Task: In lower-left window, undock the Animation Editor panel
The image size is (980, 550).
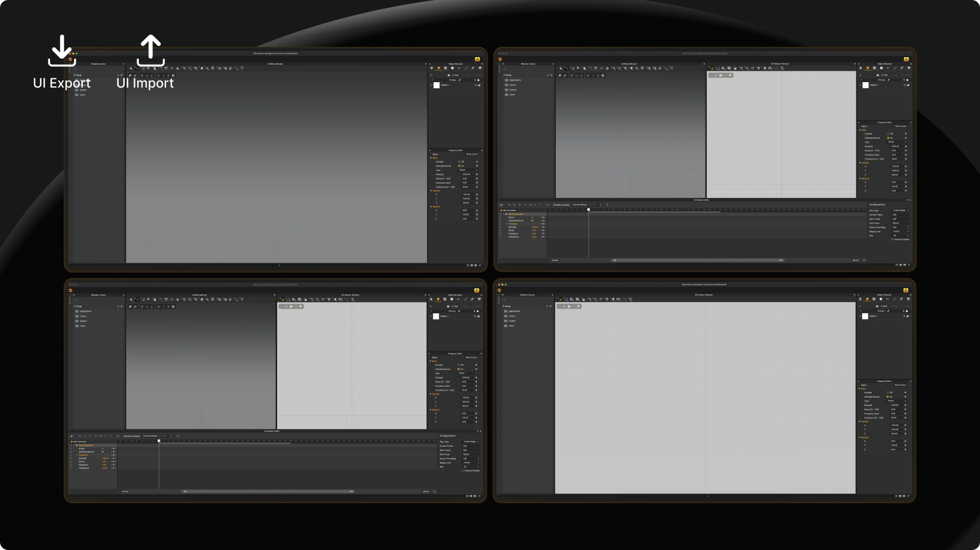Action: click(477, 431)
